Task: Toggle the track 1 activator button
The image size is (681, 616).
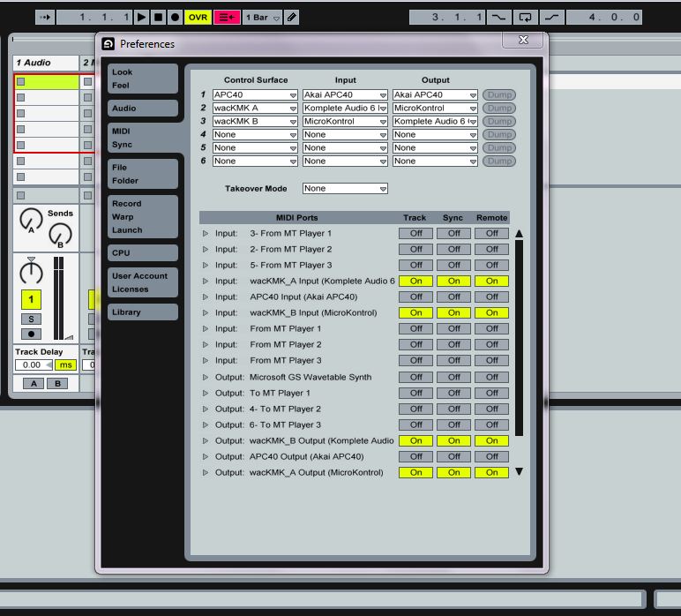Action: pos(31,299)
